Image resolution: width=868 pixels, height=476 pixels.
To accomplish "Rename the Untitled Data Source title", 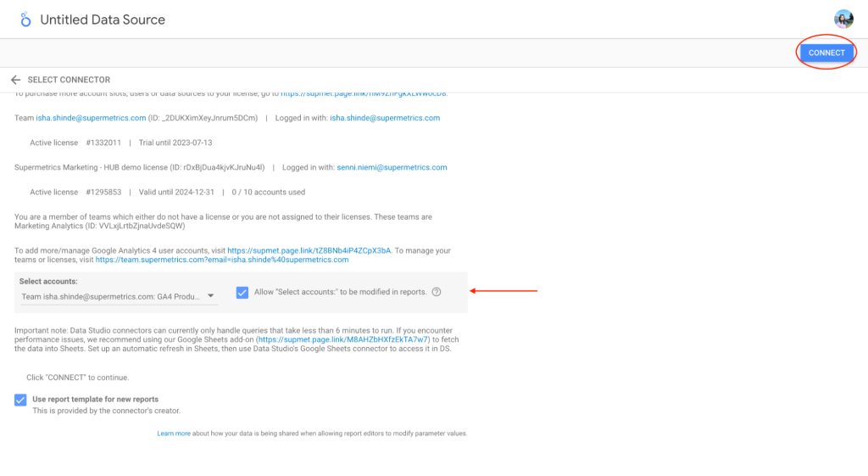I will coord(103,20).
